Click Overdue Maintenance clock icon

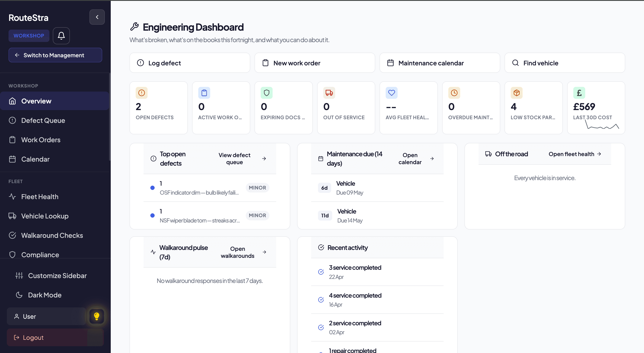[x=454, y=93]
